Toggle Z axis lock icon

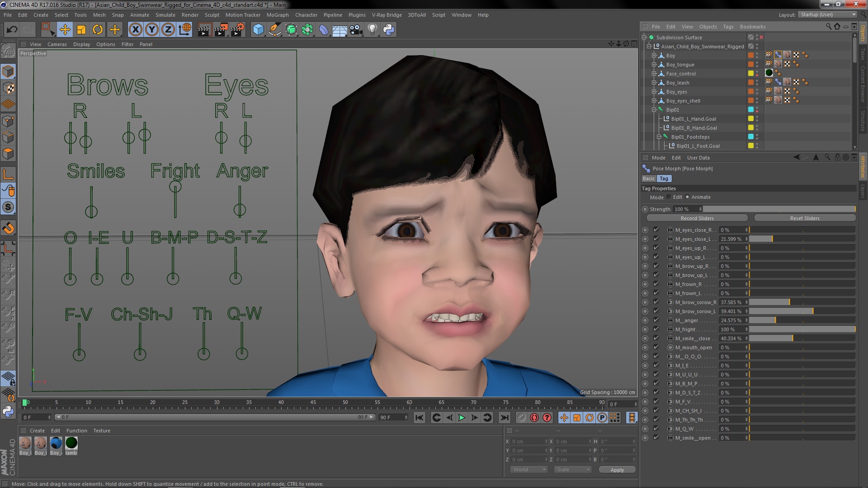click(168, 30)
